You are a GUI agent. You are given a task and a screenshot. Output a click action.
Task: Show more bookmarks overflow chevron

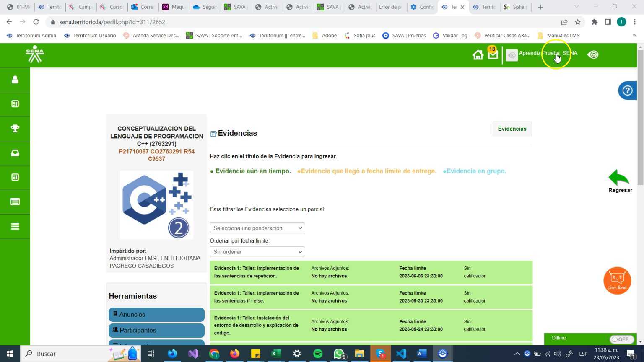click(634, 36)
